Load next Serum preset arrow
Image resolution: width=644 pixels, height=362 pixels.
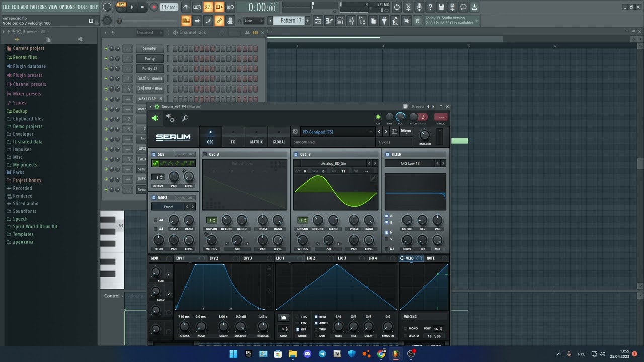pos(386,132)
